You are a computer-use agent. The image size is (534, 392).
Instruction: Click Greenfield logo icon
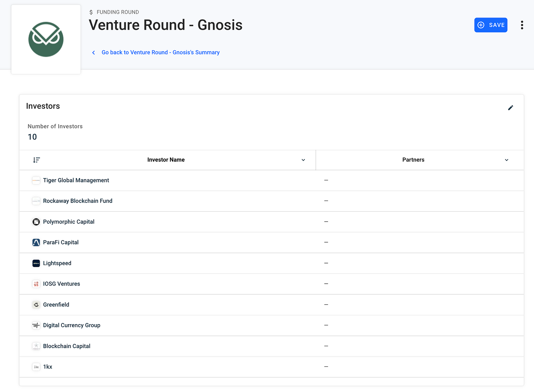click(36, 305)
